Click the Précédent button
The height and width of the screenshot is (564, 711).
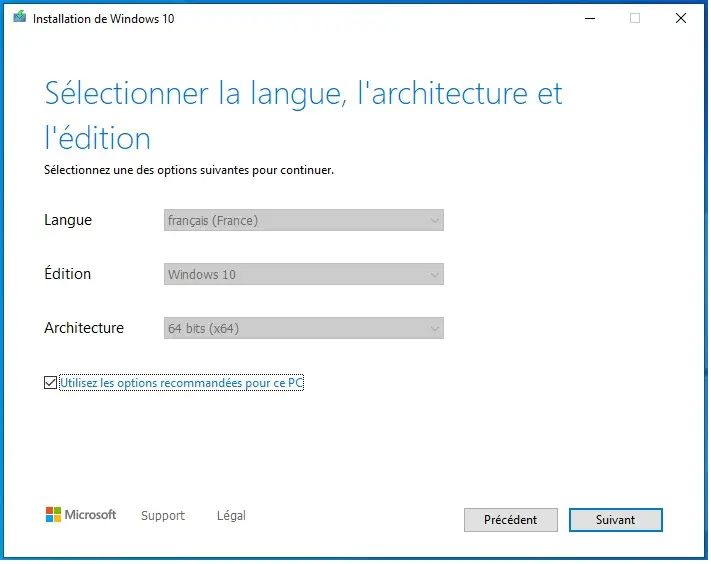coord(512,521)
